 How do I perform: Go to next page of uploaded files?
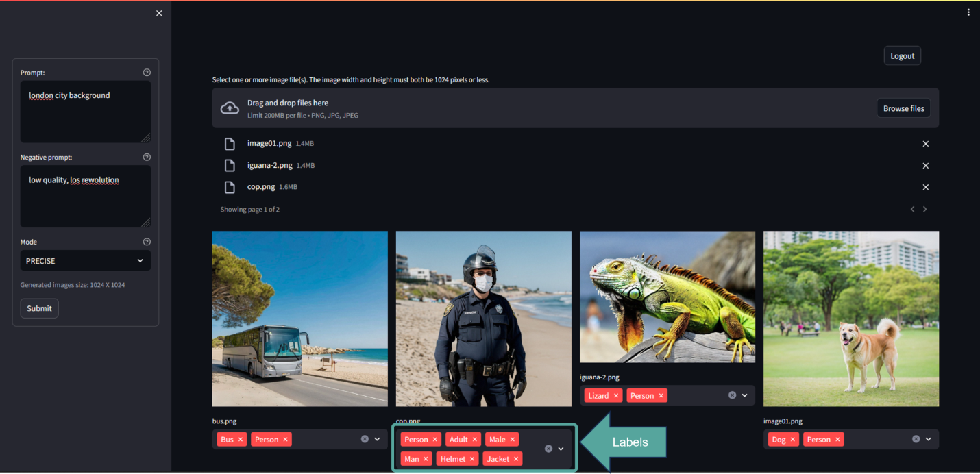coord(924,208)
